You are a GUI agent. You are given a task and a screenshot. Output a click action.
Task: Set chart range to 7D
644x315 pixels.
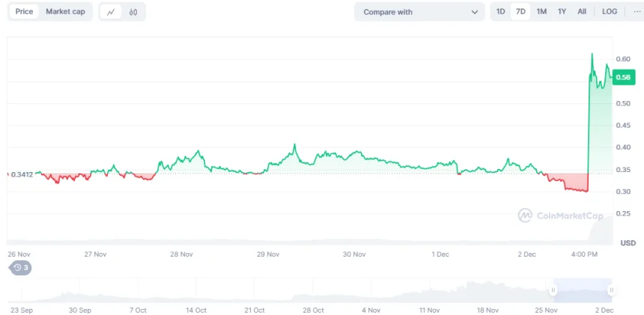click(x=520, y=12)
